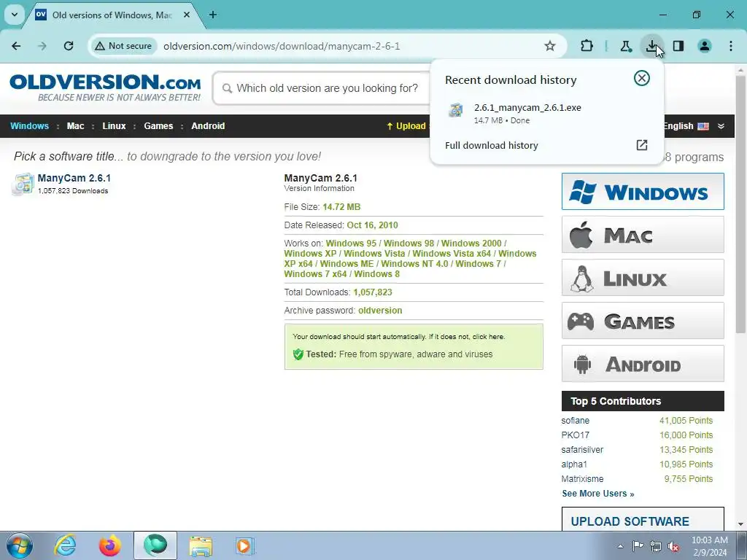747x560 pixels.
Task: Click the address bar URL
Action: click(282, 46)
